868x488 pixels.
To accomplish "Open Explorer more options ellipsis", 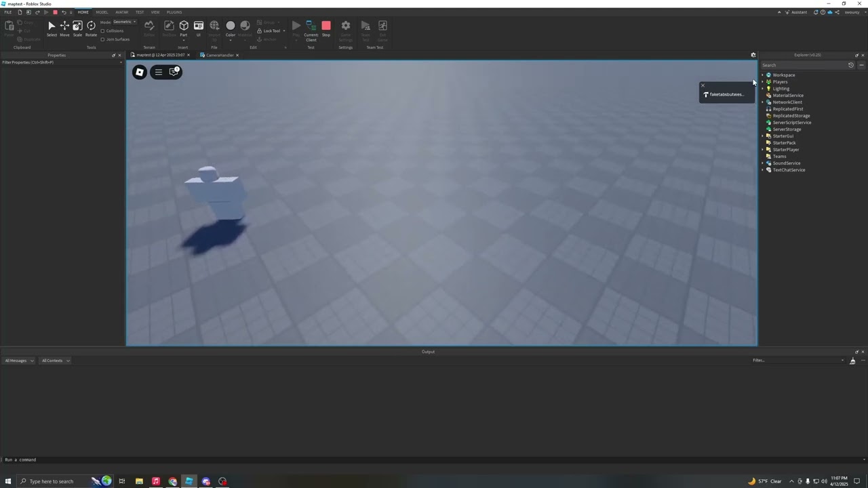I will tap(861, 65).
